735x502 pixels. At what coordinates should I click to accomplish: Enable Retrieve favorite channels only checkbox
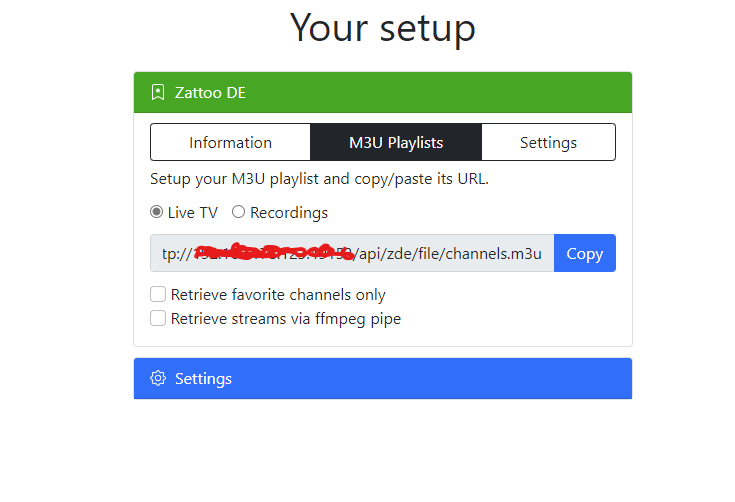pyautogui.click(x=158, y=294)
